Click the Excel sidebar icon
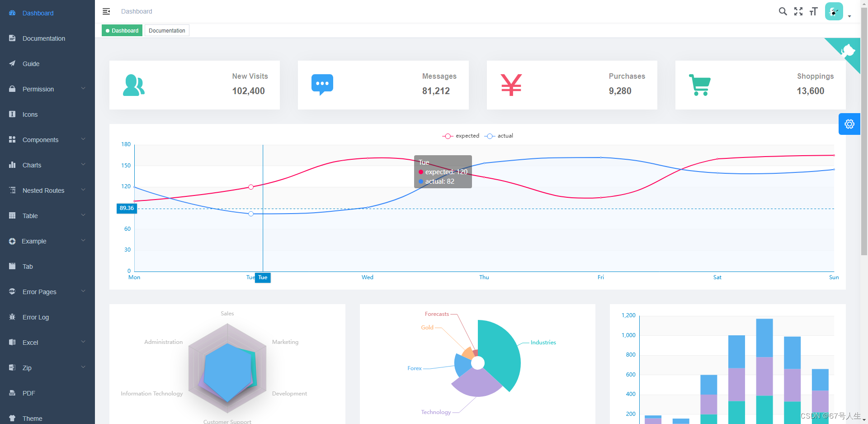 [12, 343]
